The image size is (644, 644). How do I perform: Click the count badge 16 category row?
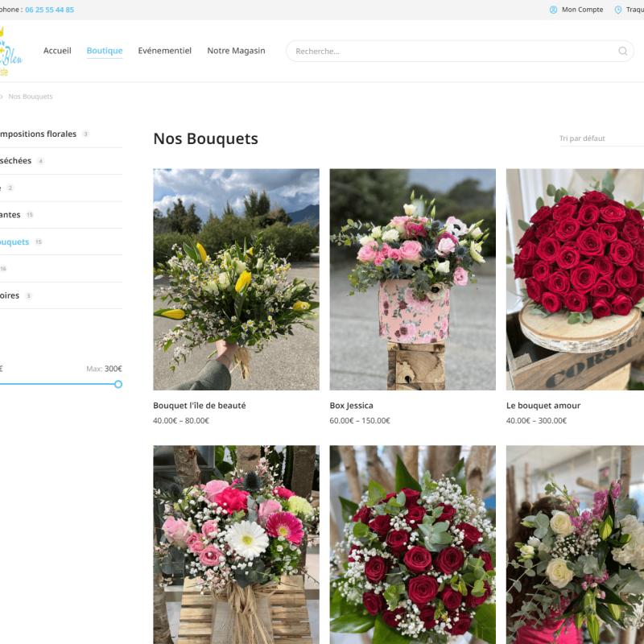61,269
